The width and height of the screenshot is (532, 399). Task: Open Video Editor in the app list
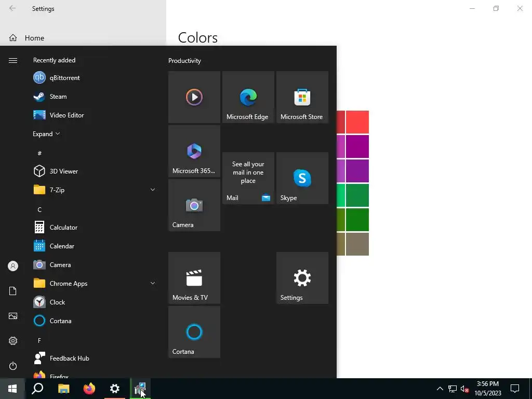coord(95,115)
